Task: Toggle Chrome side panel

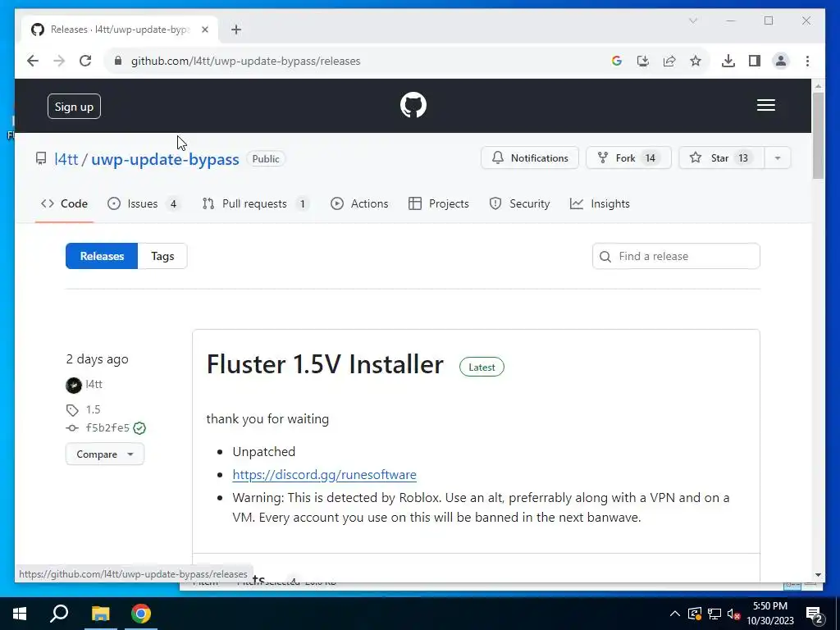Action: pyautogui.click(x=755, y=61)
